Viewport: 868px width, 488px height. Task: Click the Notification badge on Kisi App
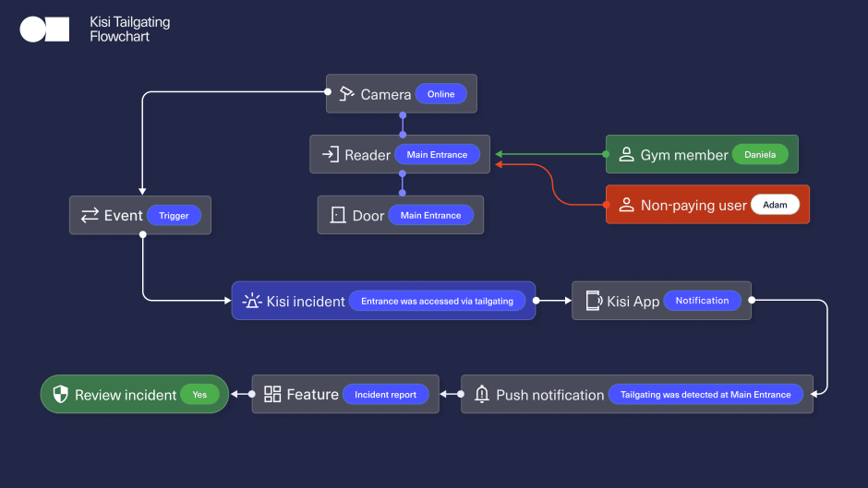pyautogui.click(x=702, y=301)
